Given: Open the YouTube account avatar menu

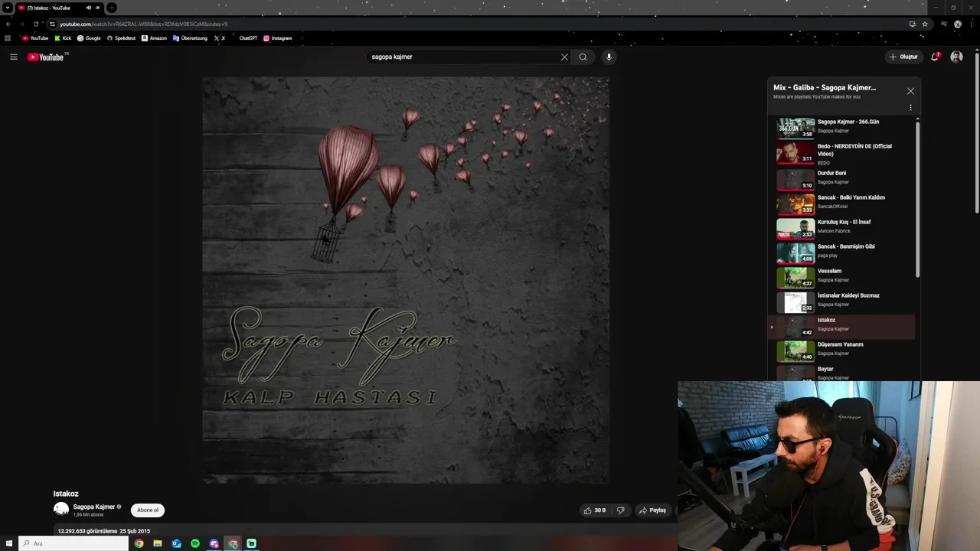Looking at the screenshot, I should point(956,57).
